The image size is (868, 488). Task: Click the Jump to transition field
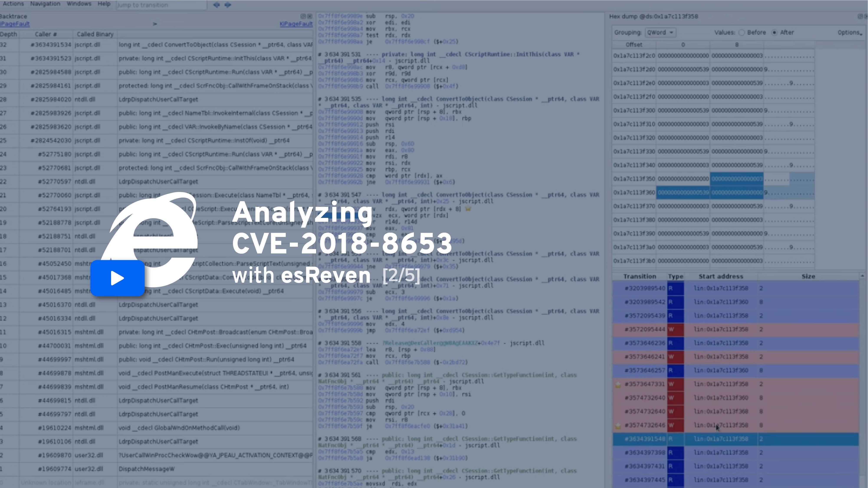tap(162, 5)
